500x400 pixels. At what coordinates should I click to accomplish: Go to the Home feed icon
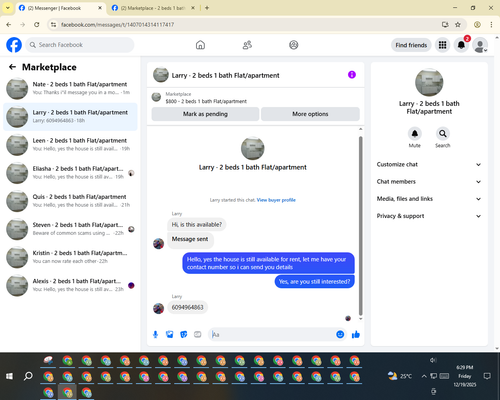tap(200, 45)
